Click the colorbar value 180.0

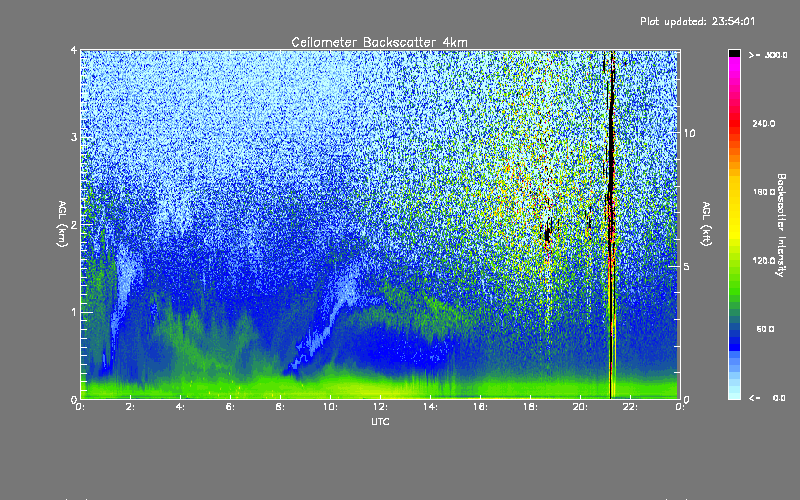coord(764,192)
